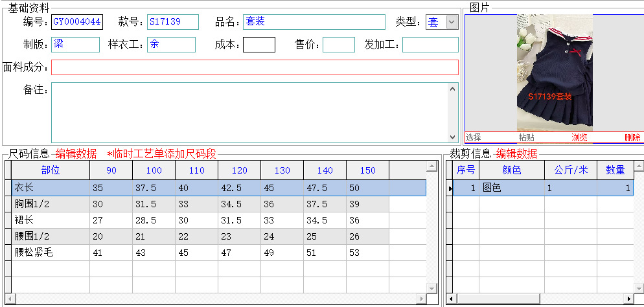This screenshot has width=644, height=307.
Task: Click the 120 size column header
Action: click(240, 170)
